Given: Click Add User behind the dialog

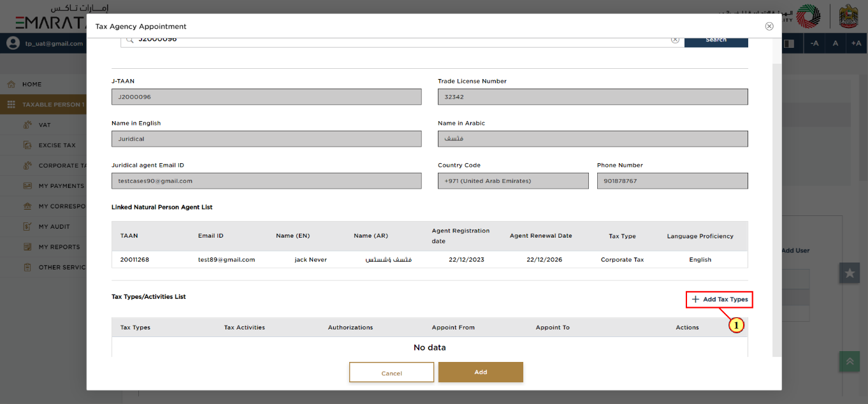Looking at the screenshot, I should pyautogui.click(x=795, y=250).
